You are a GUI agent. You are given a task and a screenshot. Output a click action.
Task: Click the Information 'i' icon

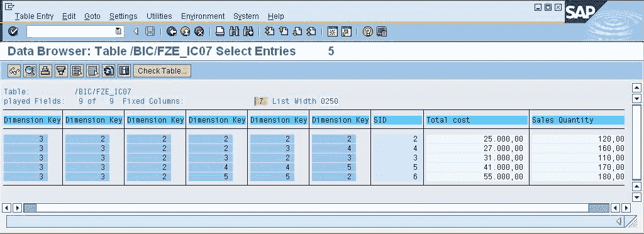124,70
